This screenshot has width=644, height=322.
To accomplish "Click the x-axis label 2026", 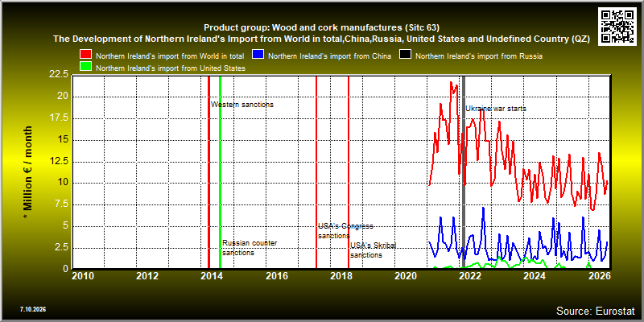I will pyautogui.click(x=599, y=276).
